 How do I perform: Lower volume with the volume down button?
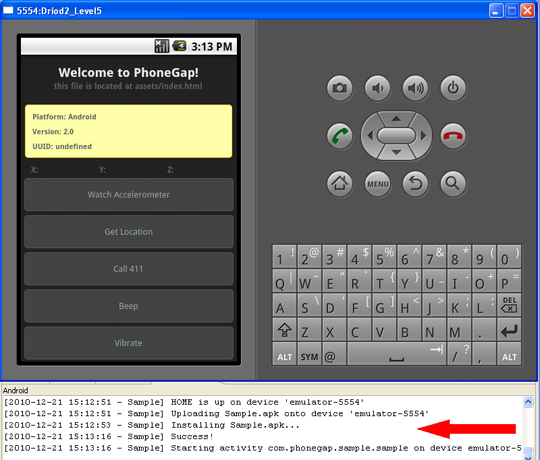pos(377,88)
